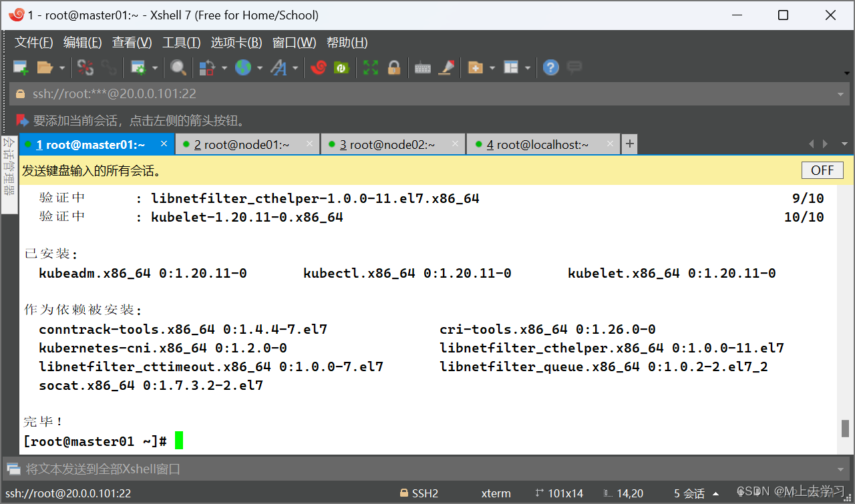This screenshot has height=504, width=855.
Task: Open the 文件(F) menu
Action: 34,43
